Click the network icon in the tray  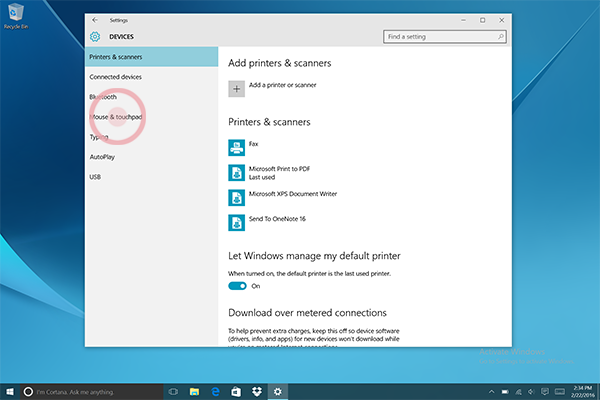click(518, 392)
